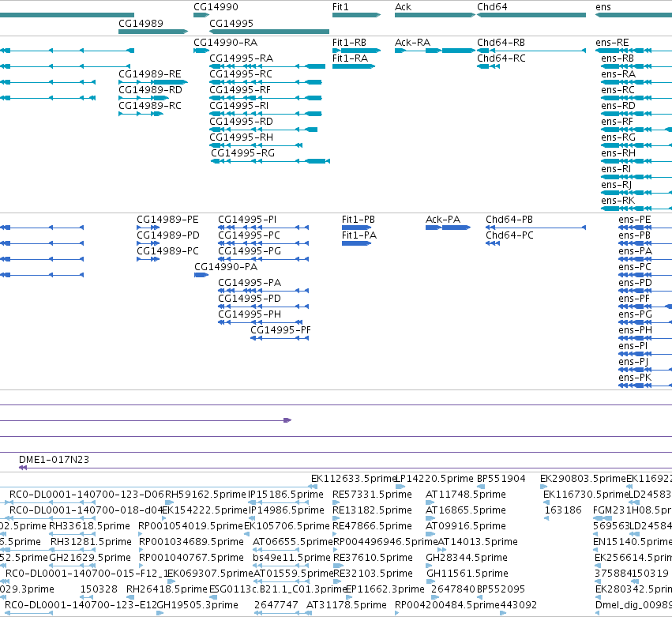Open transcript ens-RK
This screenshot has width=672, height=617.
(618, 201)
